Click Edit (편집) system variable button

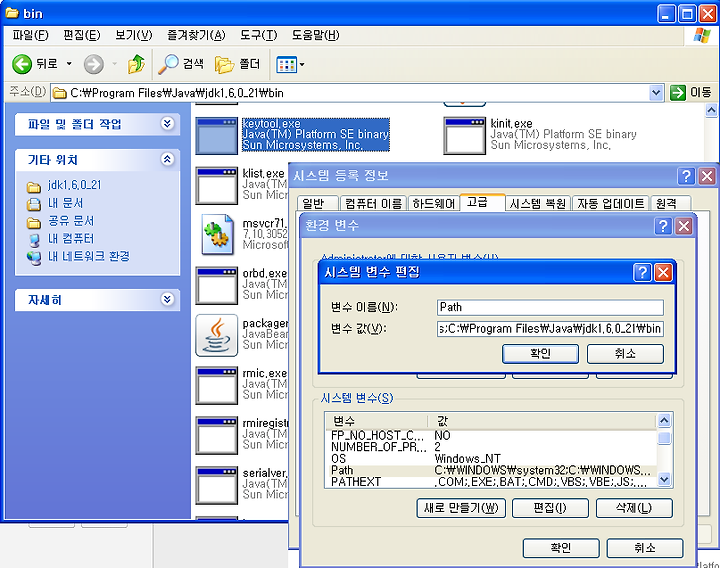click(550, 508)
